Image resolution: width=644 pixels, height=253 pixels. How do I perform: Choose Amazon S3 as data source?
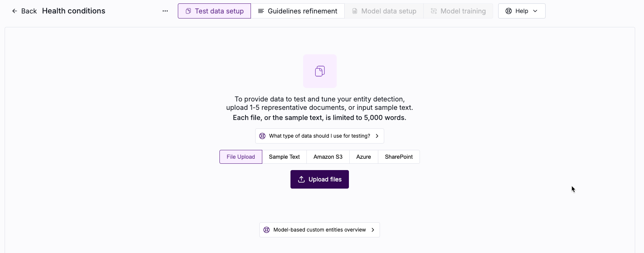[328, 157]
